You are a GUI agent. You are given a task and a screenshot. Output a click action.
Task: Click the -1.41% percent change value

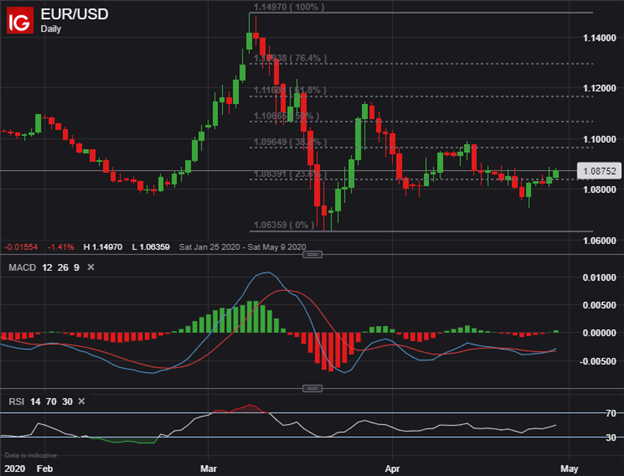(x=60, y=247)
